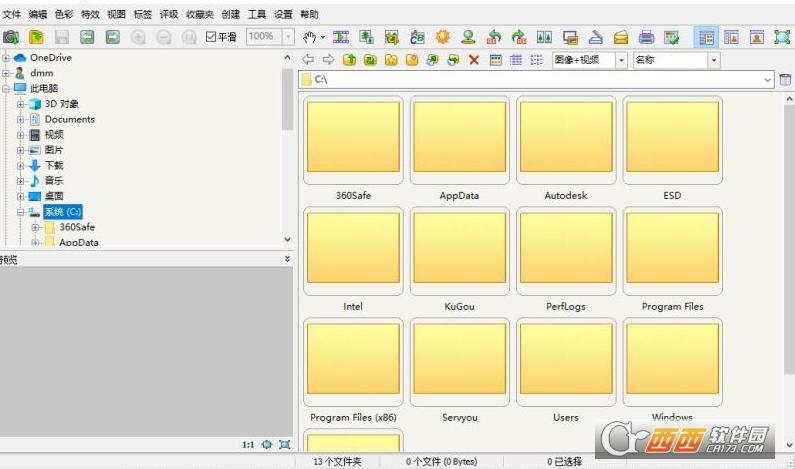Click the printer icon
Image resolution: width=795 pixels, height=469 pixels.
[x=646, y=37]
